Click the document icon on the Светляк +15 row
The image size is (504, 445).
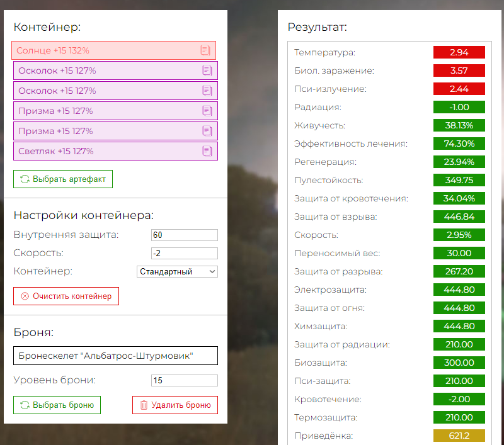207,151
